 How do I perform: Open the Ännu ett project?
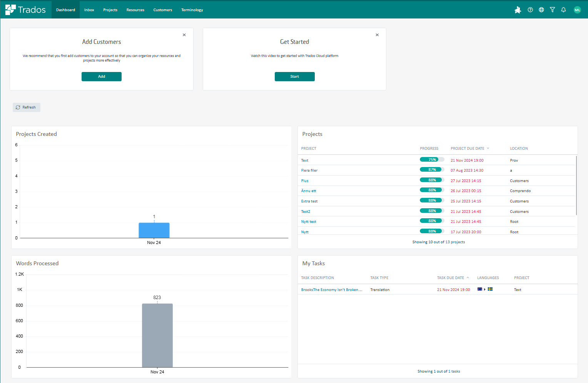coord(309,191)
